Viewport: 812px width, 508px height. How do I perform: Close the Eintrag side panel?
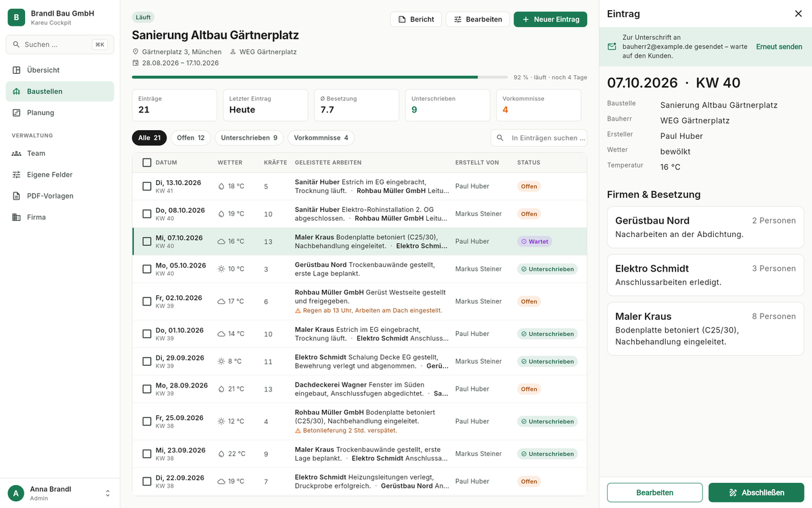click(x=798, y=14)
